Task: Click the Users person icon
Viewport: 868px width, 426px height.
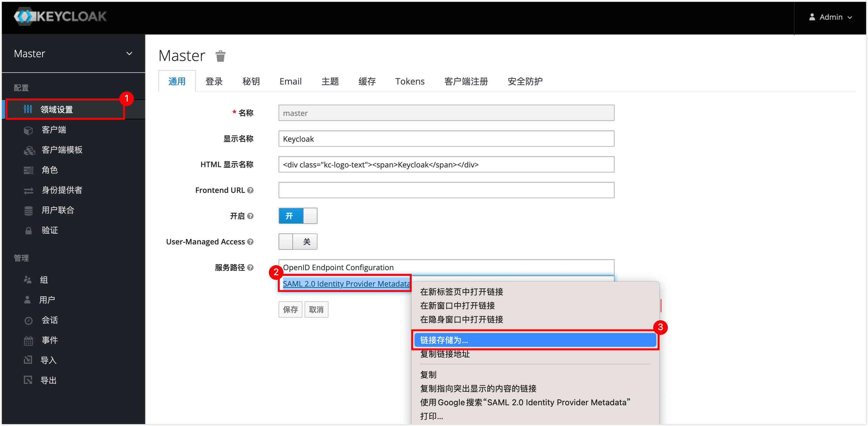Action: point(27,300)
